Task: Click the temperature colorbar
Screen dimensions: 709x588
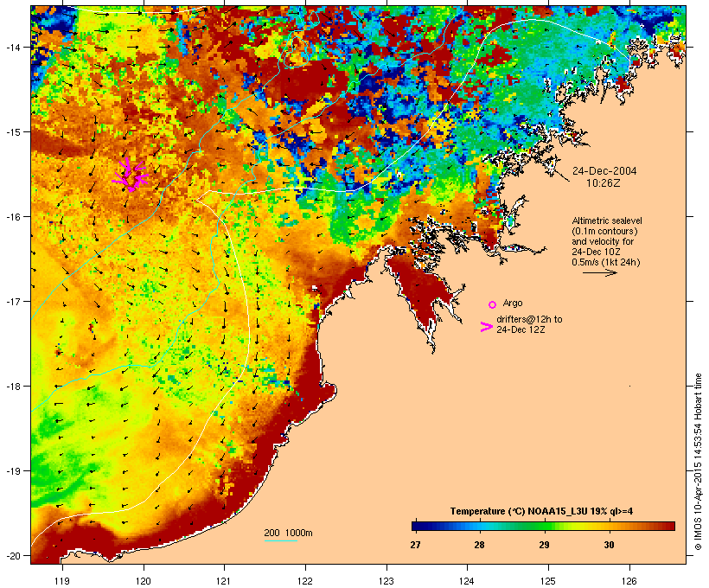Action: (543, 526)
